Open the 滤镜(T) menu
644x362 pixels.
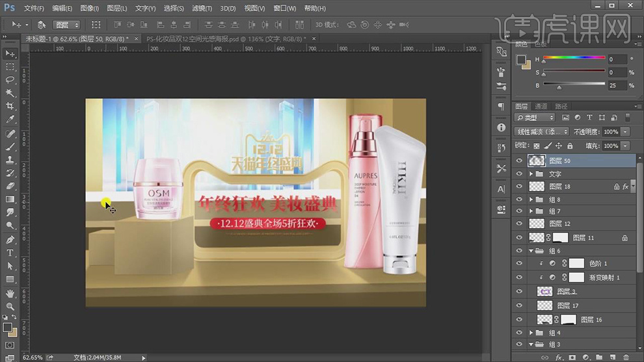202,8
